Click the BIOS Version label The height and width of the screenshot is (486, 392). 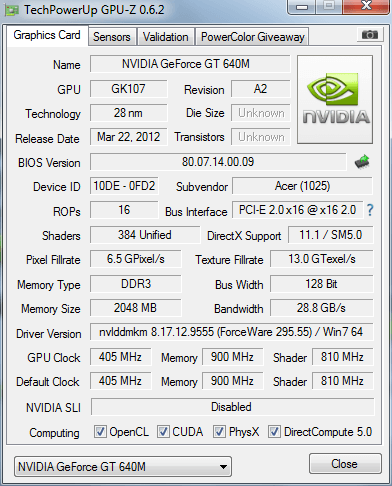[49, 163]
